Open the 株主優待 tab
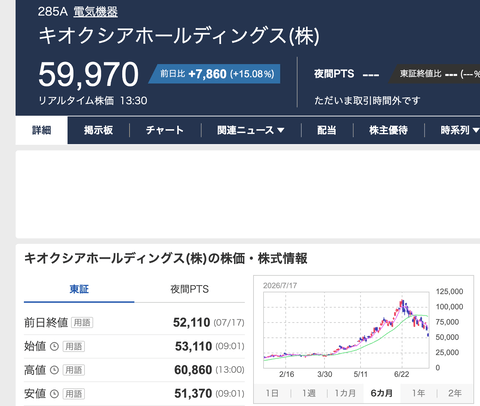Viewport: 480px width, 406px height. 388,130
